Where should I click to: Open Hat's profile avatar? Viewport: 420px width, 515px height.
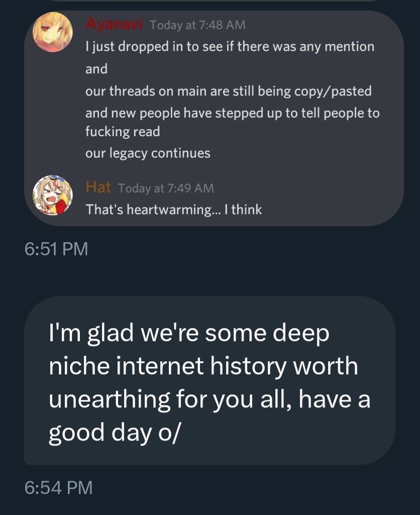click(53, 195)
